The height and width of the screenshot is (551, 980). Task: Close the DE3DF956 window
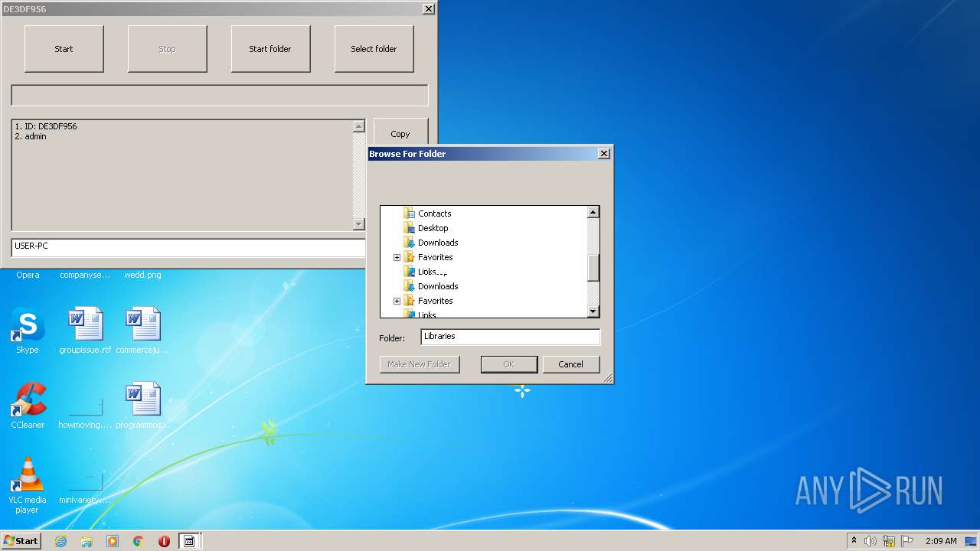(428, 9)
